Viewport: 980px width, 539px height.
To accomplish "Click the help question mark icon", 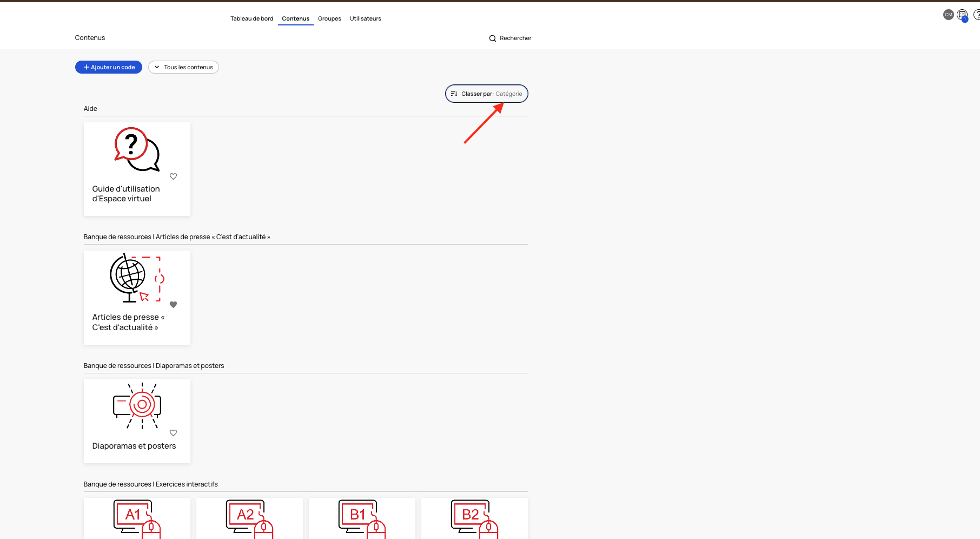I will tap(977, 15).
